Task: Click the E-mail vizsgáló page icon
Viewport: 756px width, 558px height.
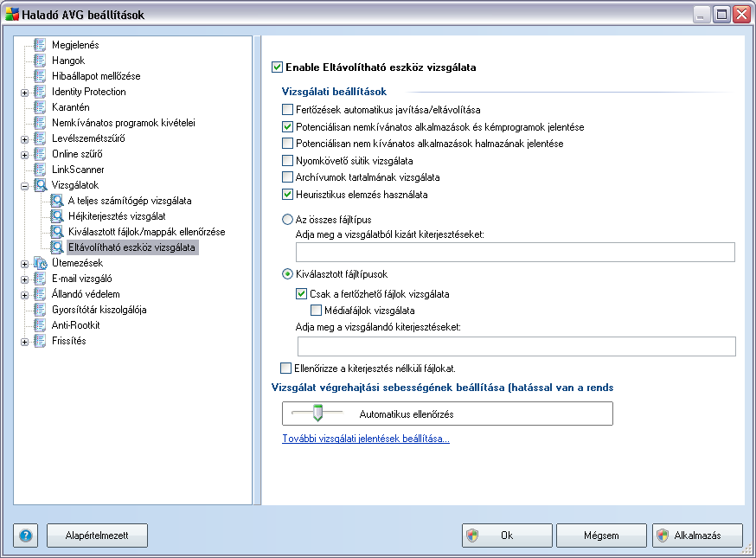Action: click(x=40, y=279)
